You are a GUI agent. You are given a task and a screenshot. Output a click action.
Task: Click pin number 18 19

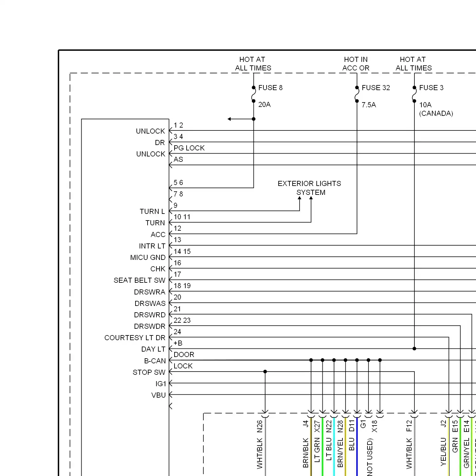[x=182, y=286]
